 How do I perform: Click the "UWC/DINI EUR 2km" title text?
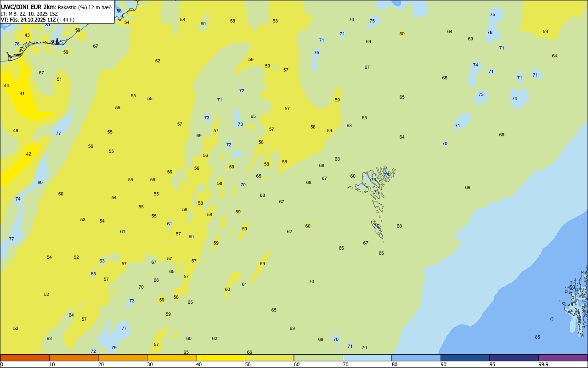[x=28, y=7]
